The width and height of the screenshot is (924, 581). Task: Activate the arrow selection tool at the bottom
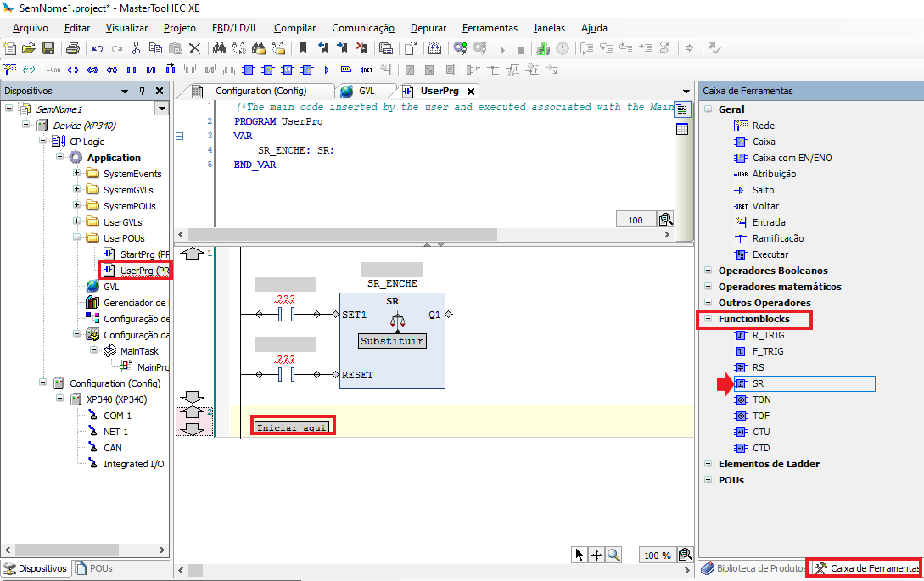point(580,555)
